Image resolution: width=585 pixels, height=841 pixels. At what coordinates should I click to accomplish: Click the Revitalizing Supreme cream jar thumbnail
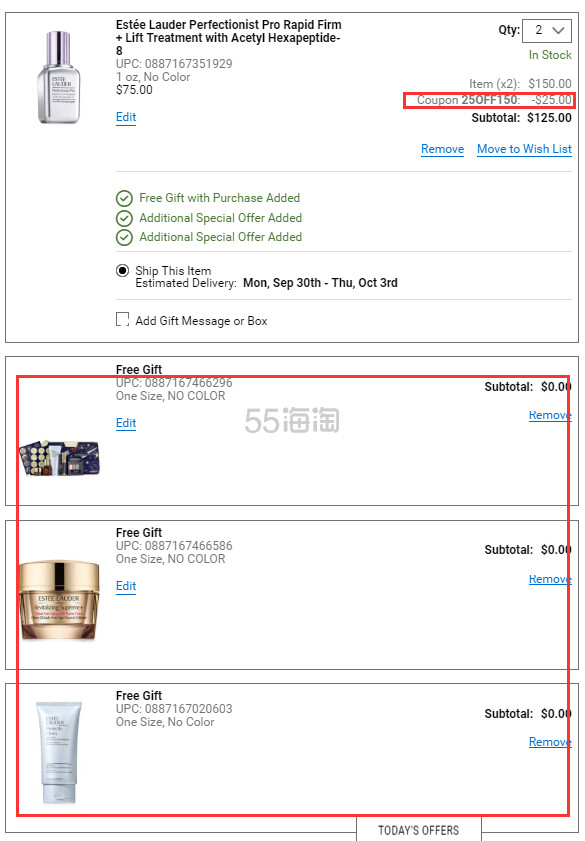59,600
